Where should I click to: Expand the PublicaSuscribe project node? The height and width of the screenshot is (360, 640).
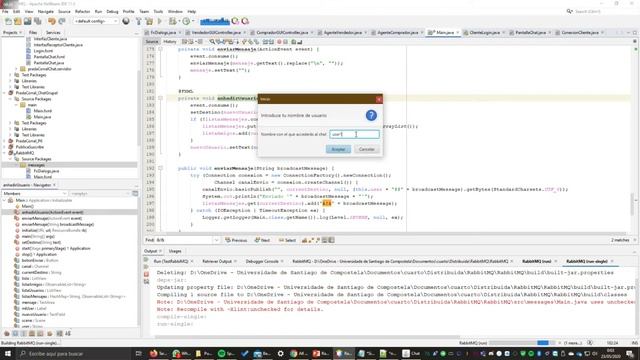[5, 147]
